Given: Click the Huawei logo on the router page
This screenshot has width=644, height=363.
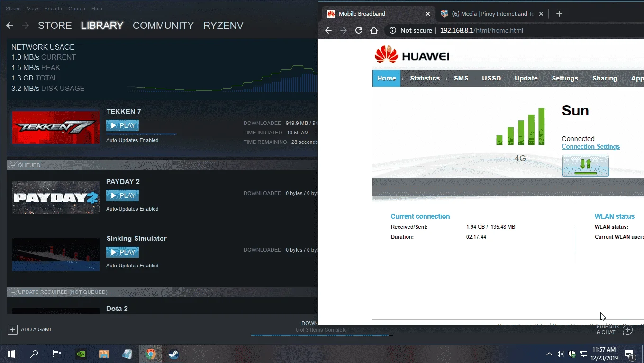Looking at the screenshot, I should pyautogui.click(x=412, y=55).
